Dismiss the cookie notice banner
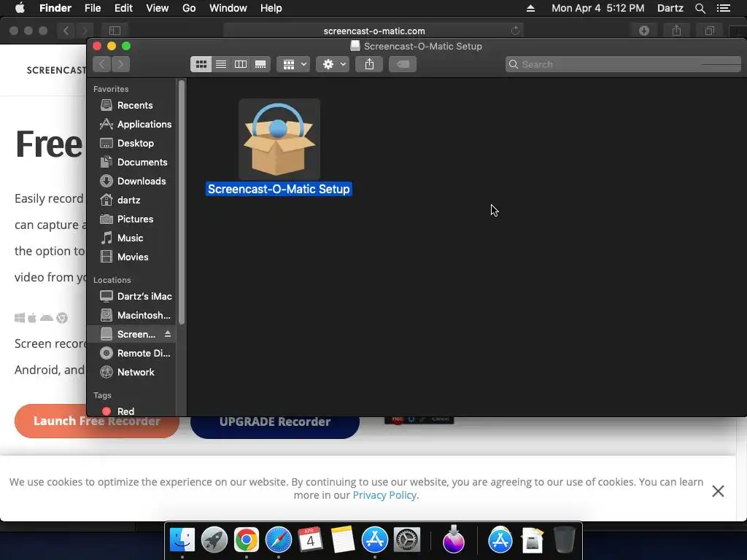 point(718,491)
